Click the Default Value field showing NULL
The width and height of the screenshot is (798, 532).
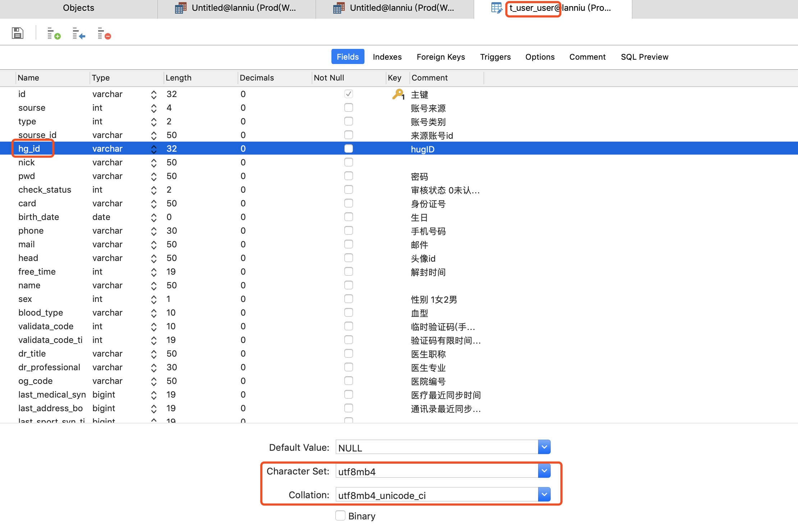437,448
